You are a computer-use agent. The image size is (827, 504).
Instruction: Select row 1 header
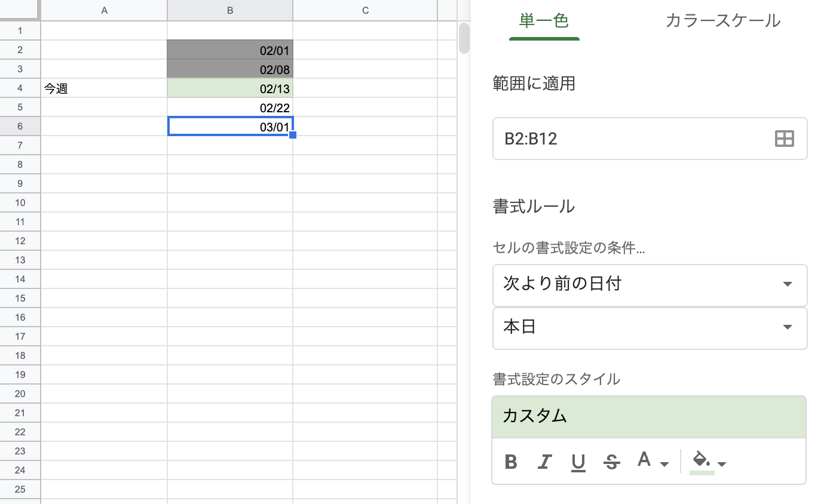pyautogui.click(x=20, y=31)
